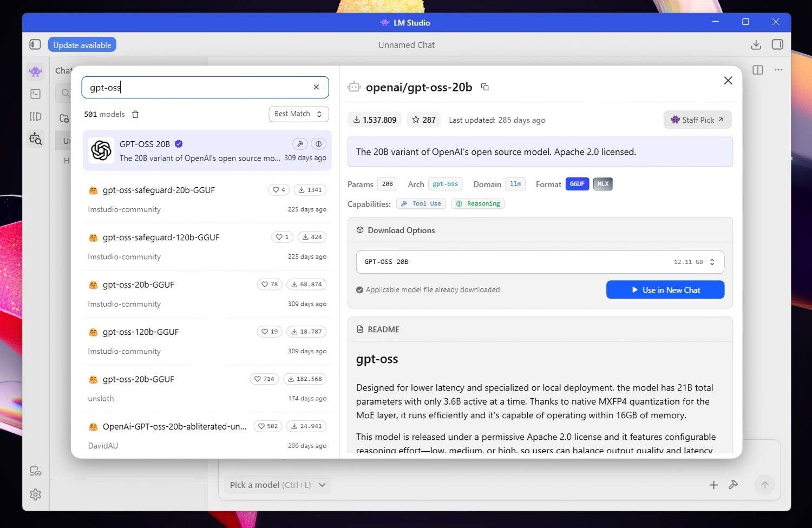Click likes count 714 on unsloth model
812x528 pixels.
click(x=264, y=379)
